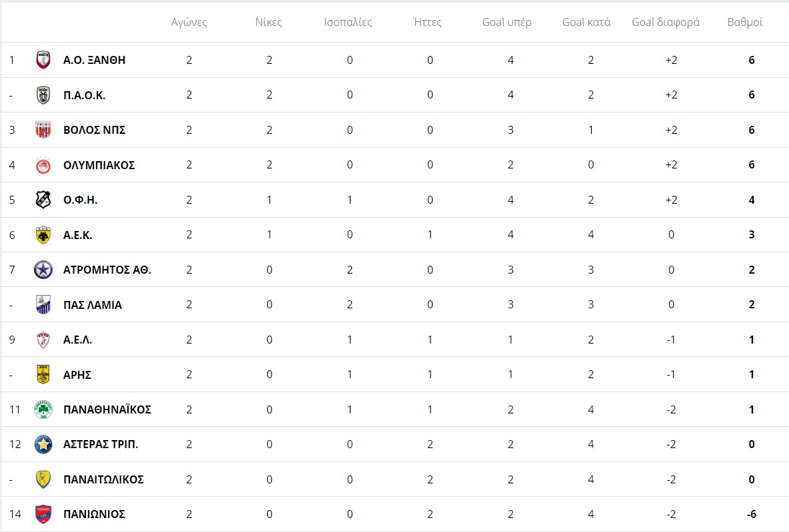This screenshot has width=789, height=532.
Task: Click the Α.Ε.Κ. yellow eagle crest
Action: (x=43, y=235)
